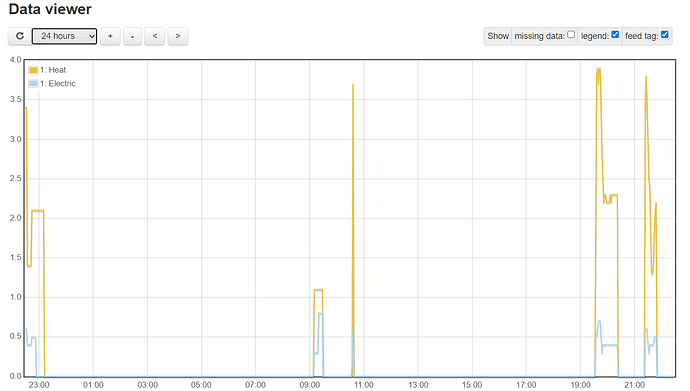Click the Heat peak after 21:00
Viewport: 690px width, 391px height.
(646, 77)
